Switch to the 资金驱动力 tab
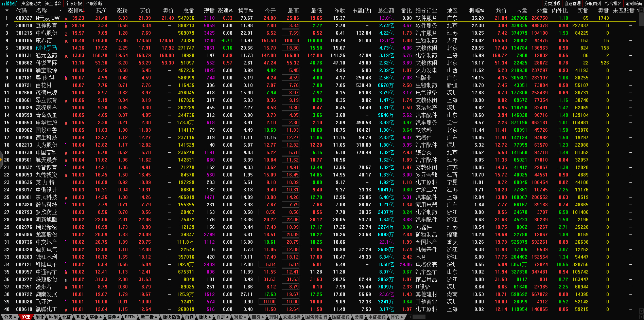 point(31,3)
